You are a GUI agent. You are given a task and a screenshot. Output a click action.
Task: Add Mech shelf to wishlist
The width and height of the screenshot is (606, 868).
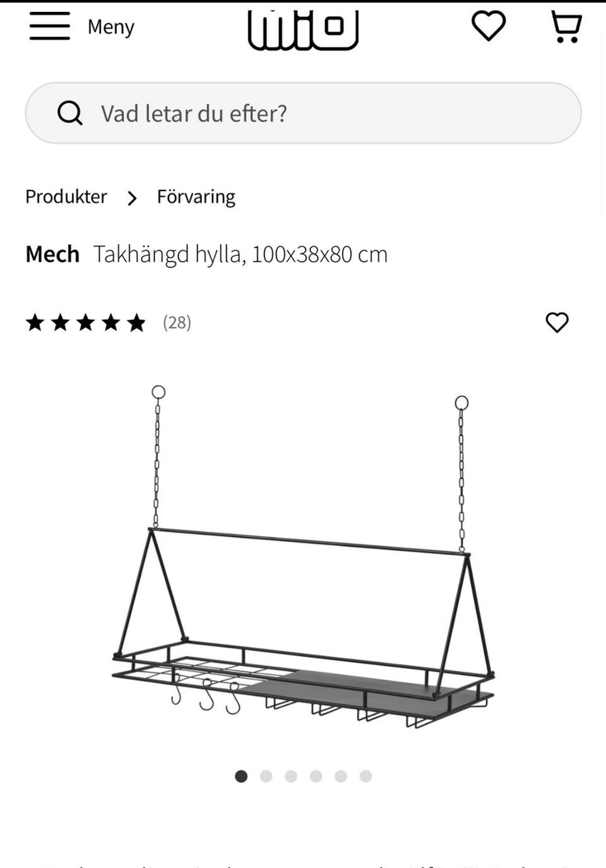coord(557,322)
